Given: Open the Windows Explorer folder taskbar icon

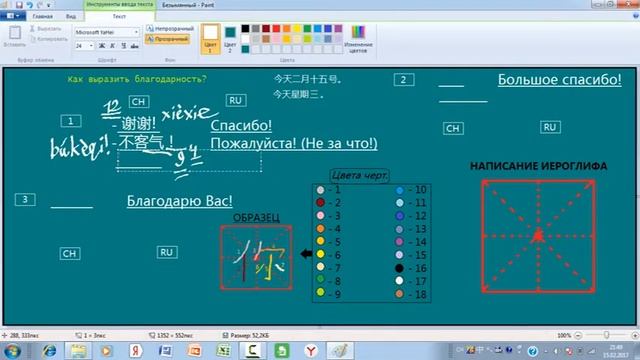Looking at the screenshot, I should point(78,351).
